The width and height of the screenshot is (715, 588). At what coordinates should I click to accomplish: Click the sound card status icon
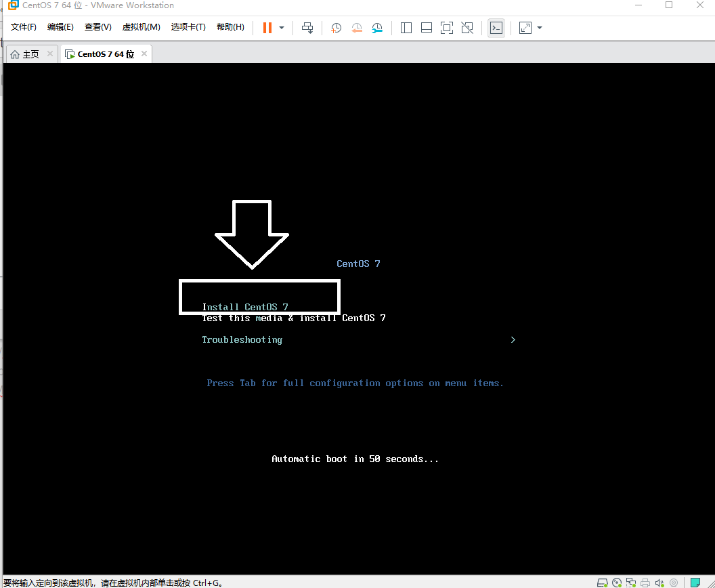pos(659,583)
